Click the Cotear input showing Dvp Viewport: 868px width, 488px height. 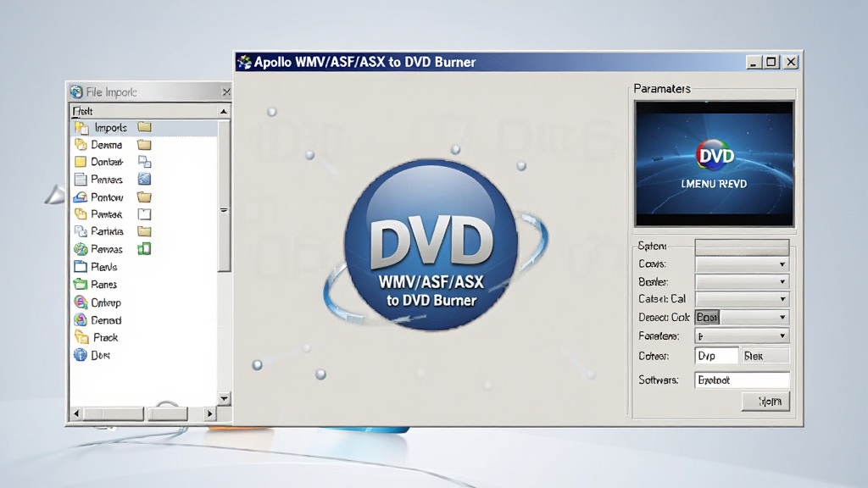pyautogui.click(x=717, y=356)
